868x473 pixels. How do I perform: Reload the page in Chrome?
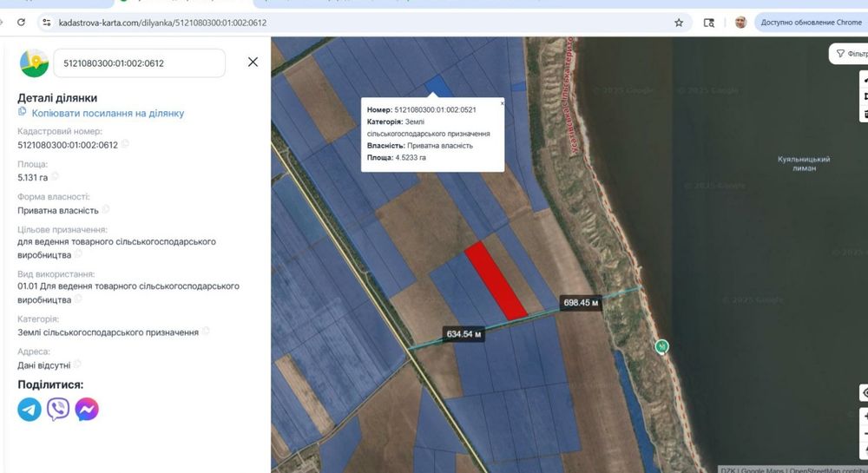pyautogui.click(x=21, y=23)
